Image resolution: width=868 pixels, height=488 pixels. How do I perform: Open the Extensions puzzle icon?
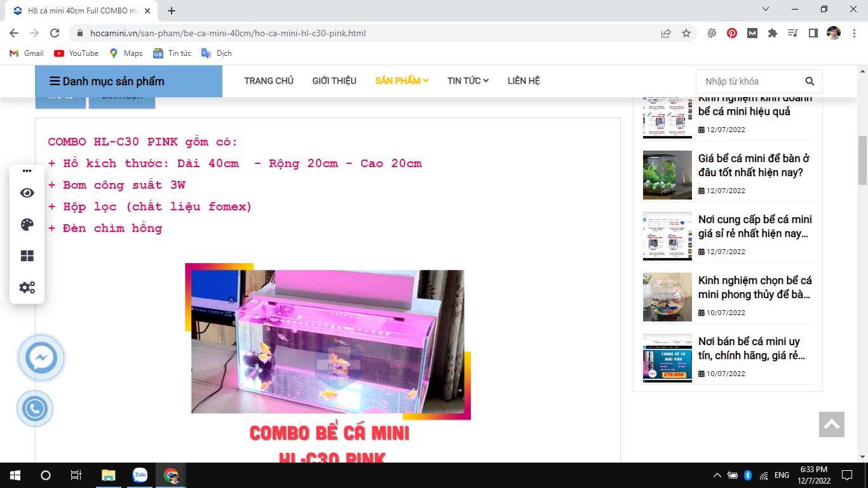click(773, 33)
